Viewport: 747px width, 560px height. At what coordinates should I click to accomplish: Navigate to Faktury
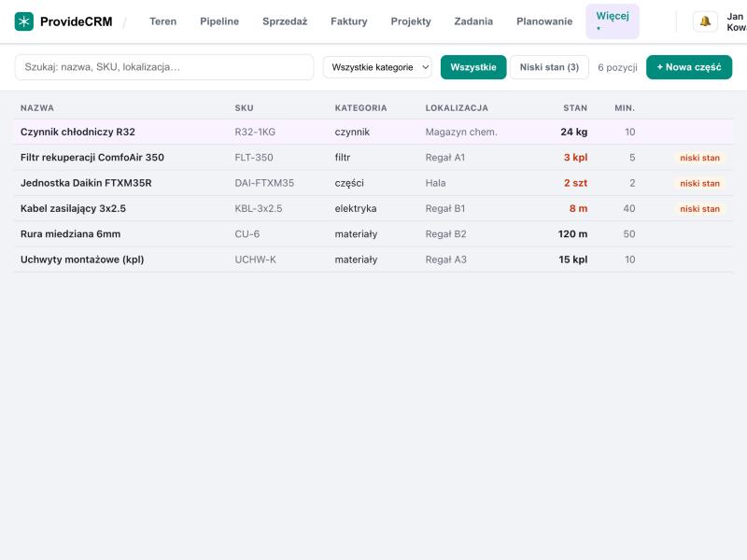(x=349, y=21)
